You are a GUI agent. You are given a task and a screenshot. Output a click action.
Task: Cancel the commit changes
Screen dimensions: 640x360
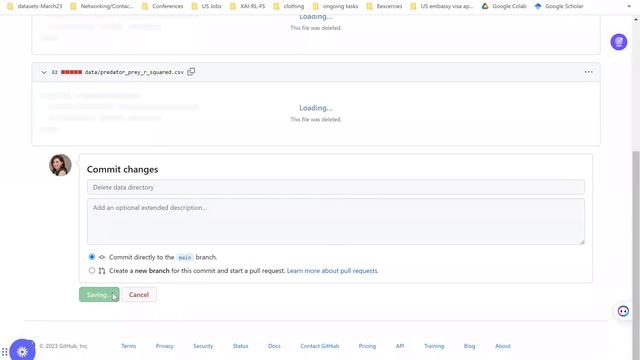pos(139,295)
